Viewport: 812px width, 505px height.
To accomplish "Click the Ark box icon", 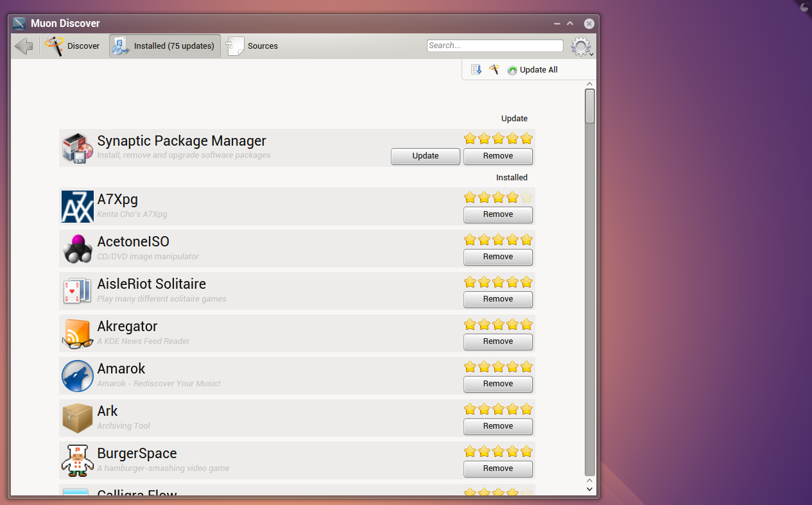I will (78, 418).
